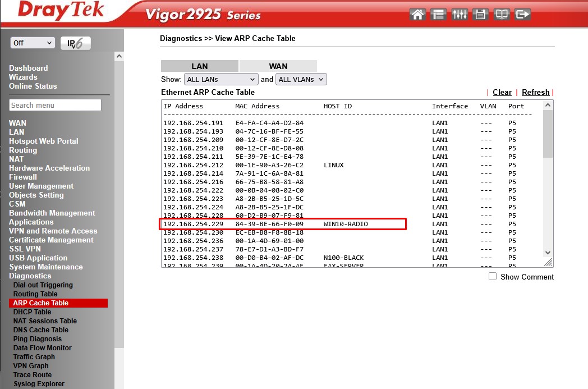Click the sidebar scroll-up arrow
This screenshot has height=389, width=588.
pos(119,56)
